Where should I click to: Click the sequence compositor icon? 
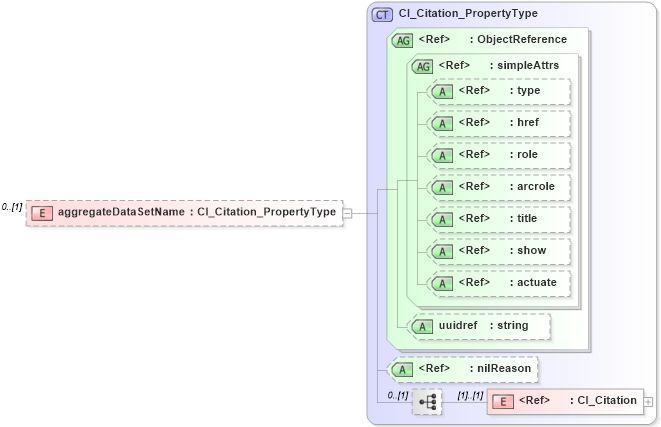pos(427,402)
